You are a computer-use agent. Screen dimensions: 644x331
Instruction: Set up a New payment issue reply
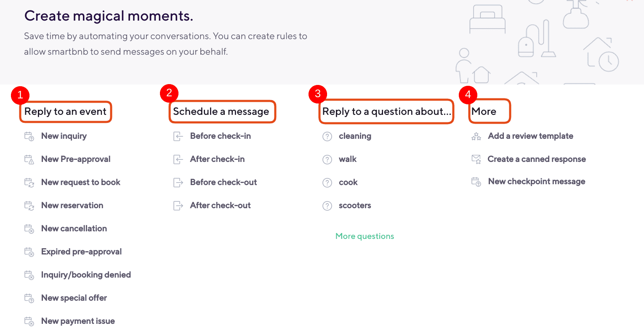click(x=78, y=321)
